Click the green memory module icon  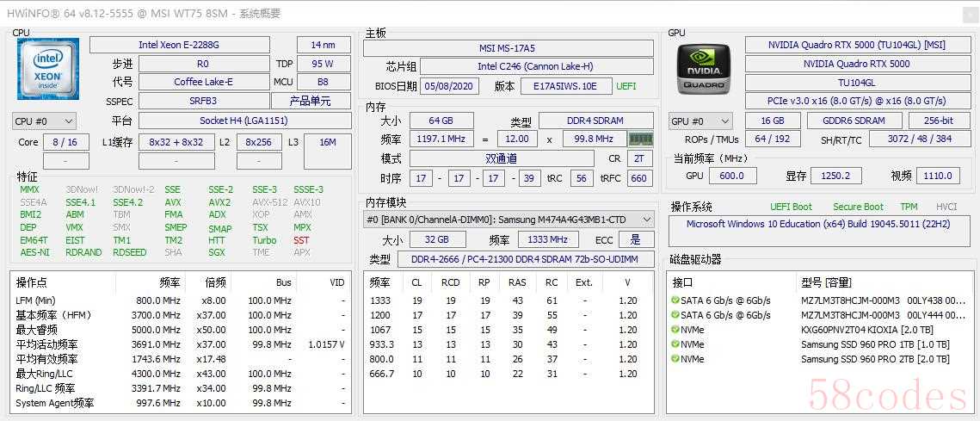point(640,139)
